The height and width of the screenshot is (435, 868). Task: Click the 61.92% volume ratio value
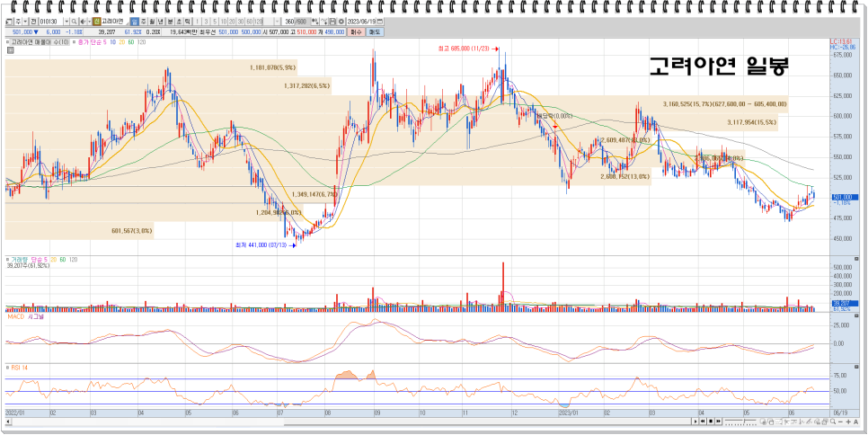coord(133,31)
